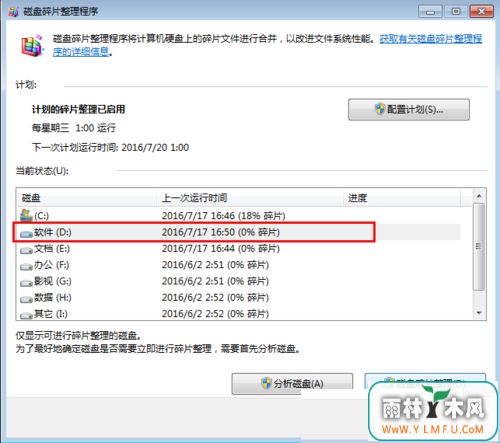Click the 文档 (E:) drive icon
Screen dimensions: 500x443
26,250
